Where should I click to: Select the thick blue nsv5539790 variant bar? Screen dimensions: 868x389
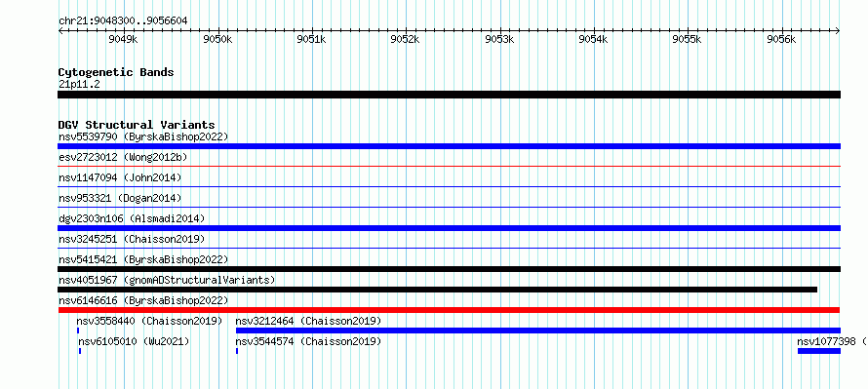coord(449,146)
